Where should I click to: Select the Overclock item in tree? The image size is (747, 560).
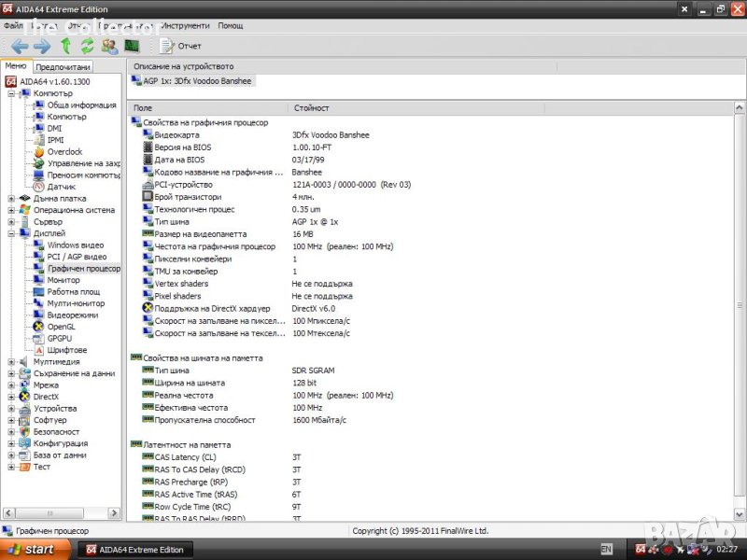click(x=64, y=151)
